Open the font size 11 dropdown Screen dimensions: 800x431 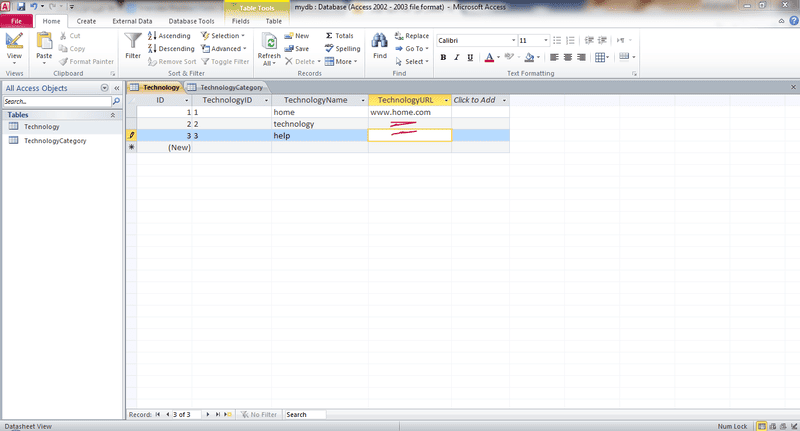click(545, 40)
